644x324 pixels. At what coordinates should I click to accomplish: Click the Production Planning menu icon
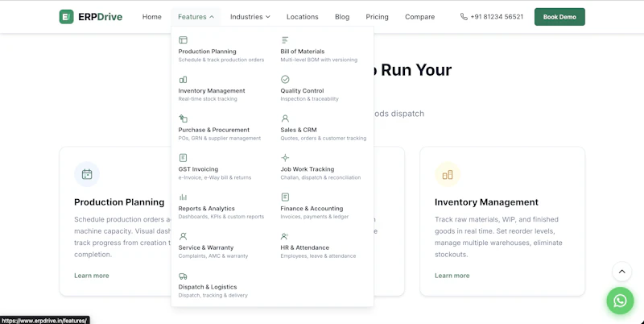coord(184,39)
